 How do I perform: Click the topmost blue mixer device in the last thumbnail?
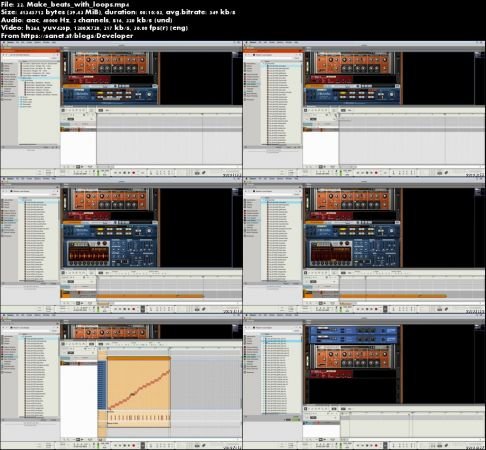pos(354,330)
